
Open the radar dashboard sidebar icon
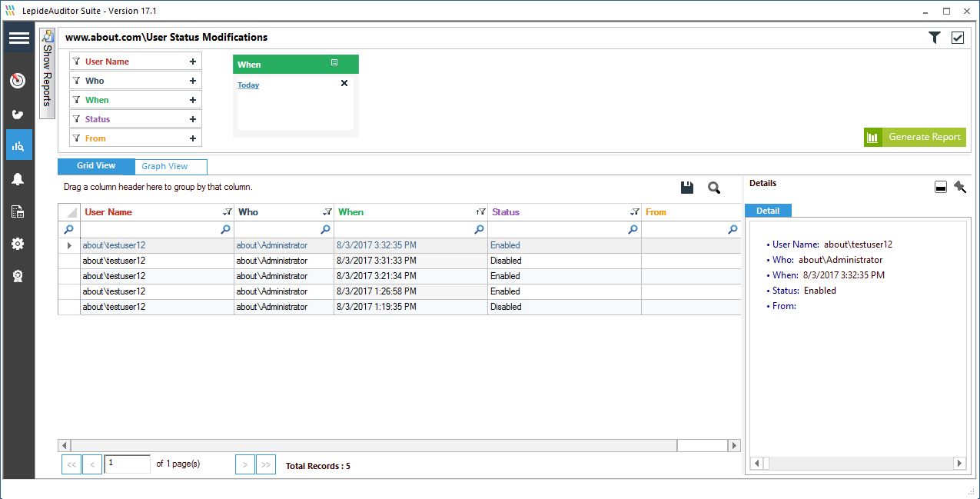point(18,81)
